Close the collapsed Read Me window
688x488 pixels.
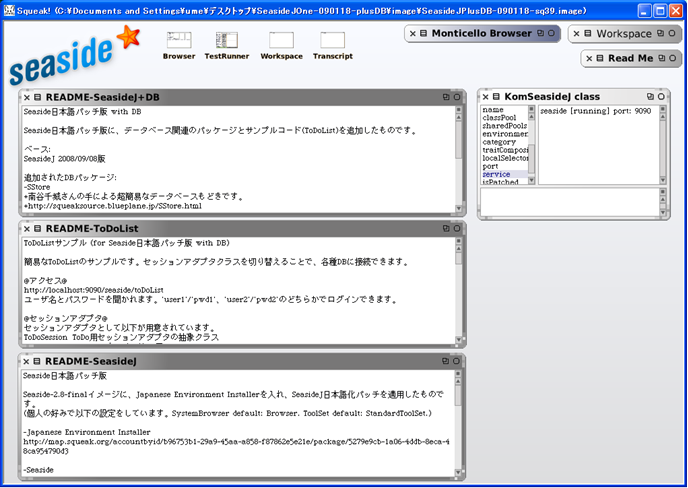pyautogui.click(x=589, y=58)
